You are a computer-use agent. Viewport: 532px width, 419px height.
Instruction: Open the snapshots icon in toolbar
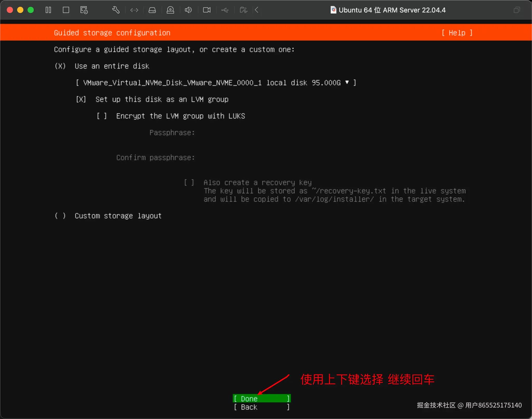(84, 10)
